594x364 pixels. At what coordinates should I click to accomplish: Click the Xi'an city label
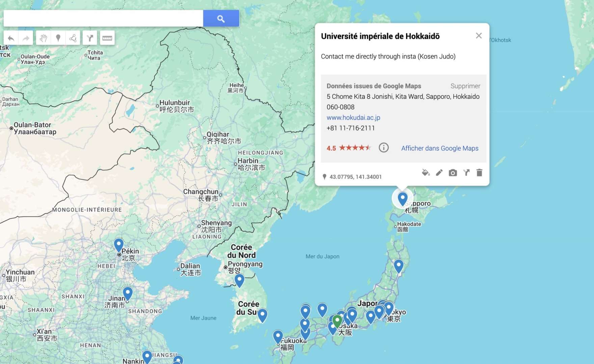pyautogui.click(x=47, y=335)
